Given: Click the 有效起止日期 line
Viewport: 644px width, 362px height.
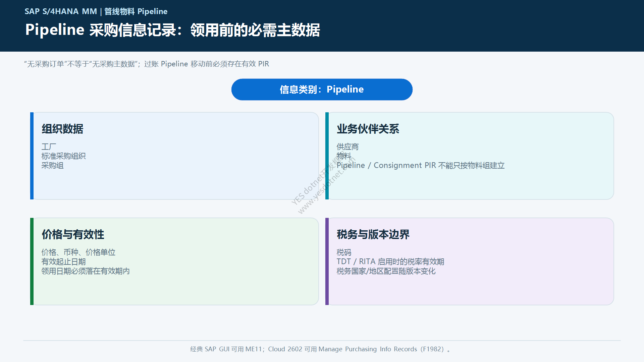Looking at the screenshot, I should (x=63, y=261).
